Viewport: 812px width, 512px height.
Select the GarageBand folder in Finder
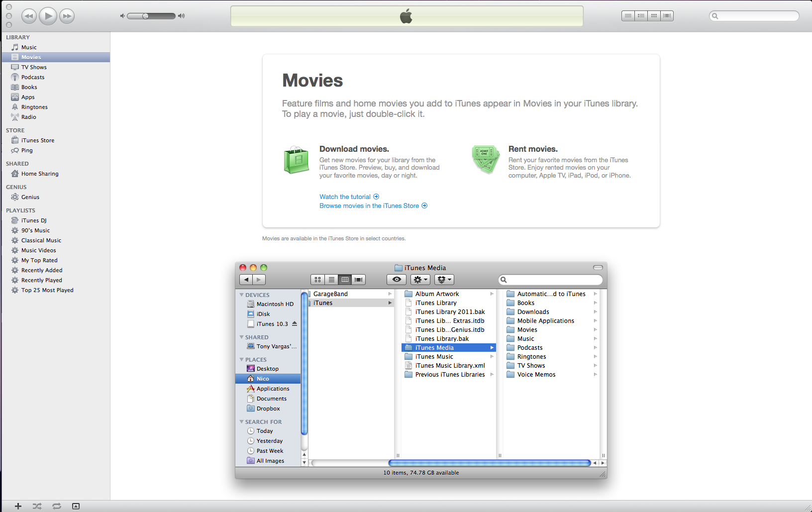351,294
